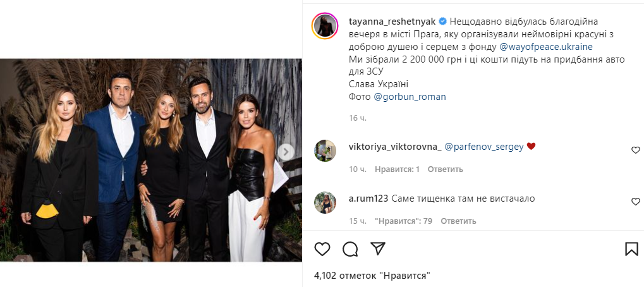Open comments with the speech bubble icon
Viewport: 644px width, 287px height.
(350, 249)
